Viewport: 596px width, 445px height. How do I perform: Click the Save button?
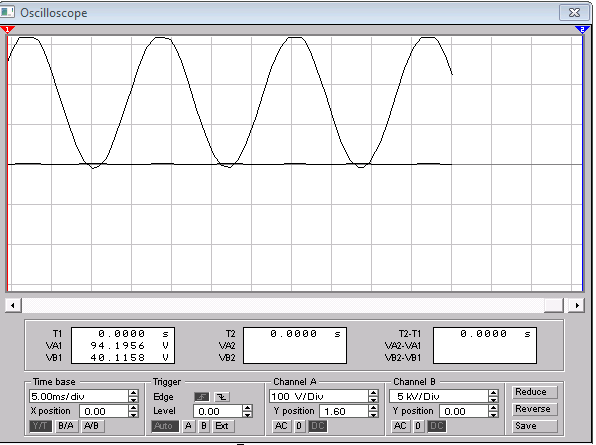click(x=534, y=426)
